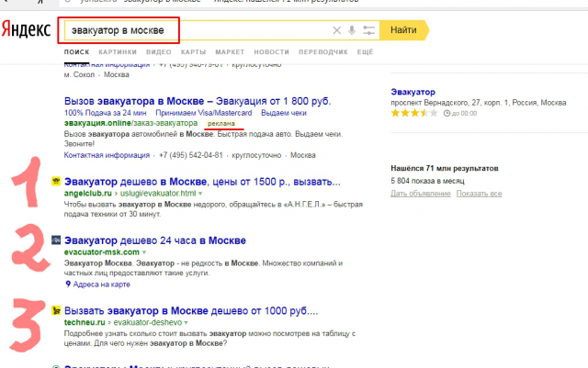Expand the Ещё menu
588x368 pixels.
(x=366, y=52)
